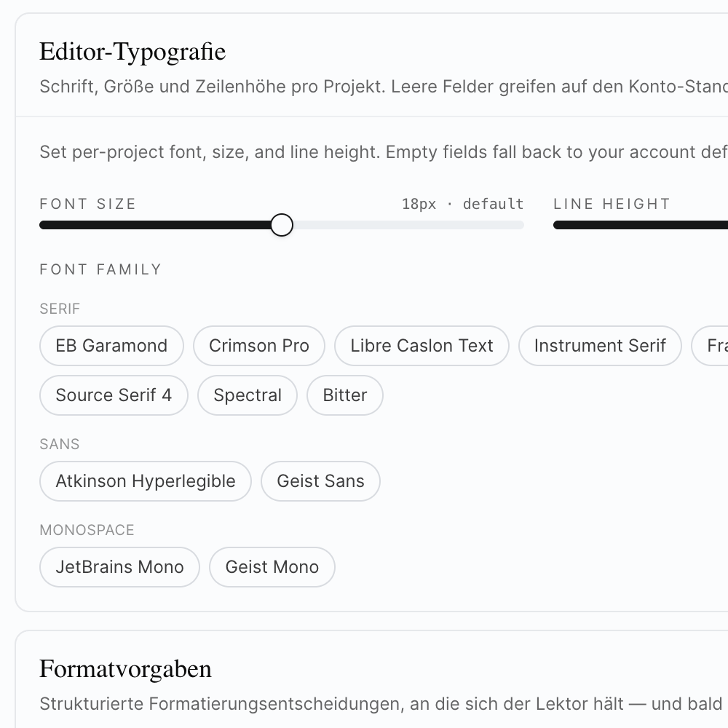Select Atkinson Hyperlegible sans font
728x728 pixels.
146,481
